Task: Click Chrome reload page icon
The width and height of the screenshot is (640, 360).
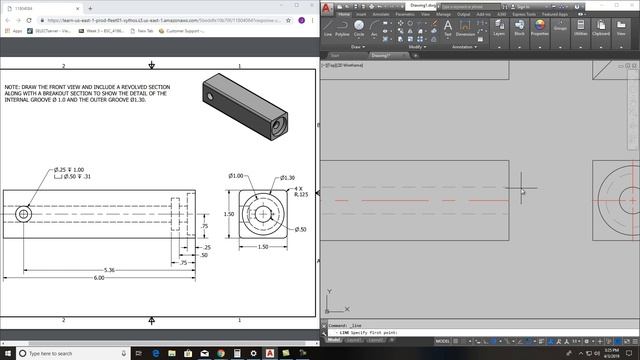Action: [x=29, y=20]
